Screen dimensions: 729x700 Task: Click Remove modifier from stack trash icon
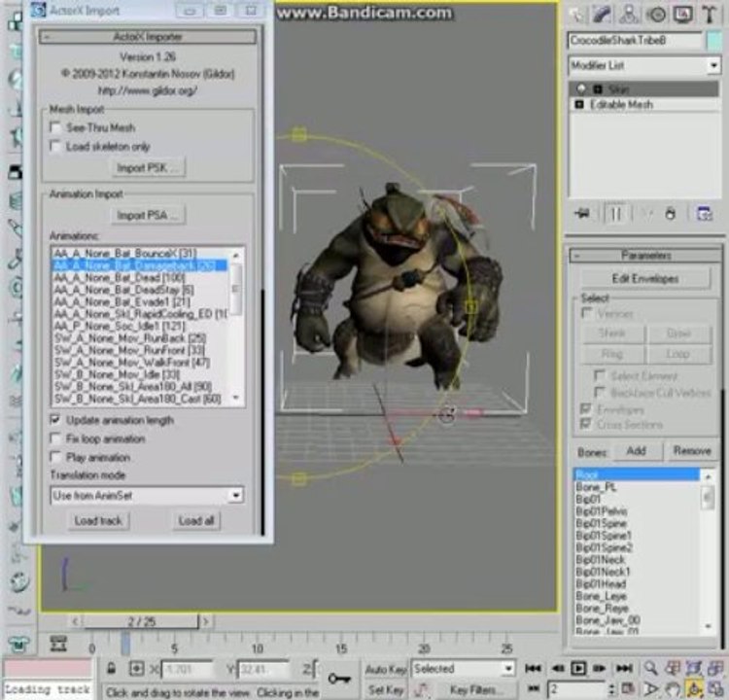pos(670,214)
